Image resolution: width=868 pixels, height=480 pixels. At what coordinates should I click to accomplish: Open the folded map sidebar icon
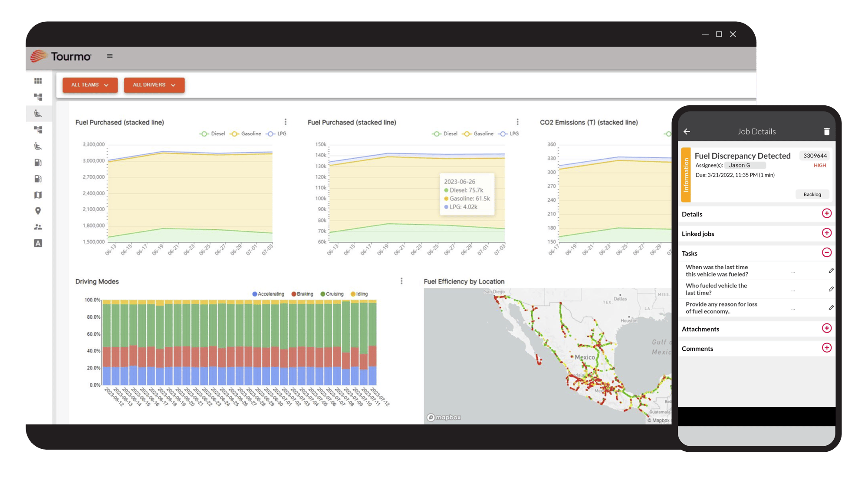pos(38,195)
